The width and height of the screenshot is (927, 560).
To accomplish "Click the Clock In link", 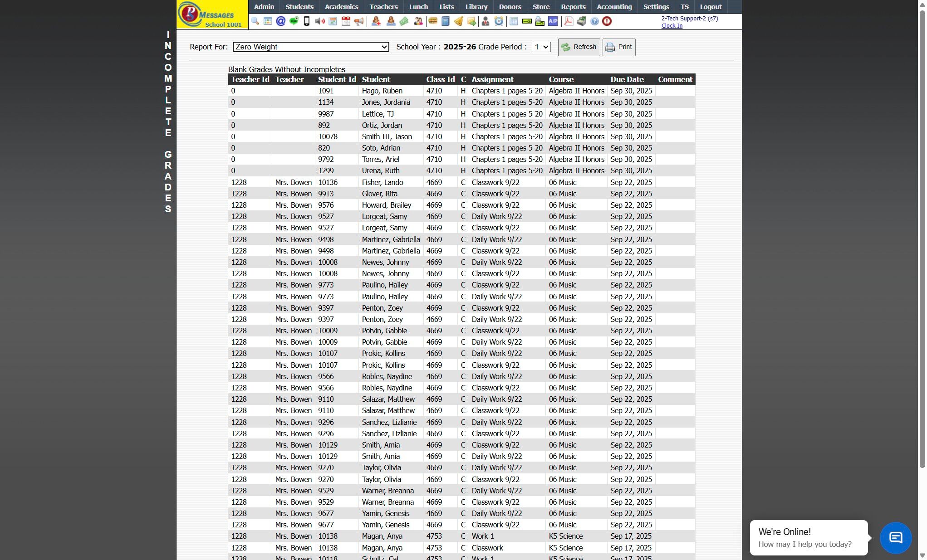I will pyautogui.click(x=672, y=26).
